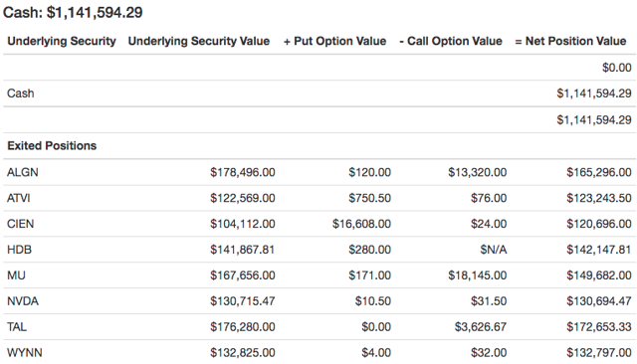The image size is (637, 364).
Task: Click MU call option value $18,145.00
Action: pyautogui.click(x=478, y=275)
